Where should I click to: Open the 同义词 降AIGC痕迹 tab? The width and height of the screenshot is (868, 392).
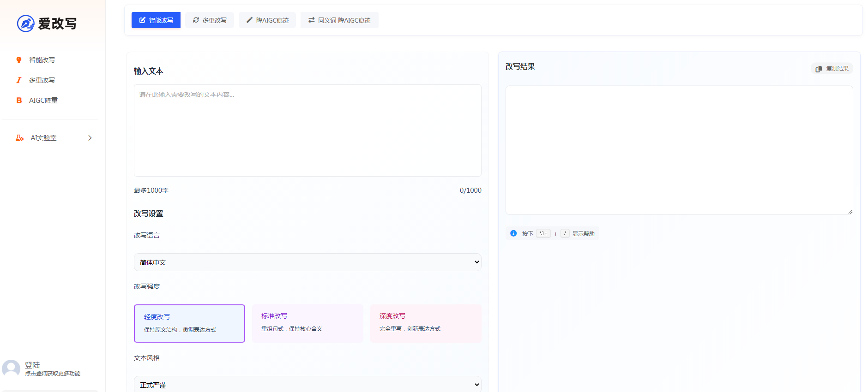point(339,20)
